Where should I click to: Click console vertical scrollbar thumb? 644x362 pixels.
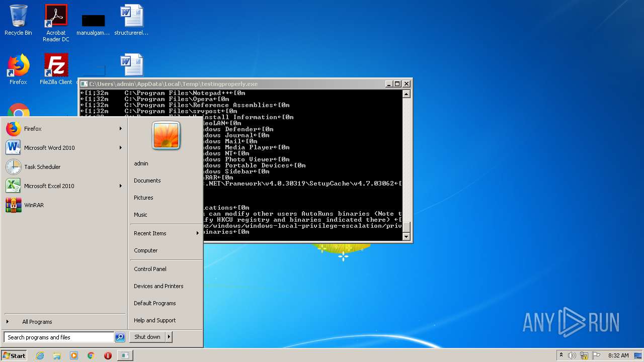coord(407,227)
